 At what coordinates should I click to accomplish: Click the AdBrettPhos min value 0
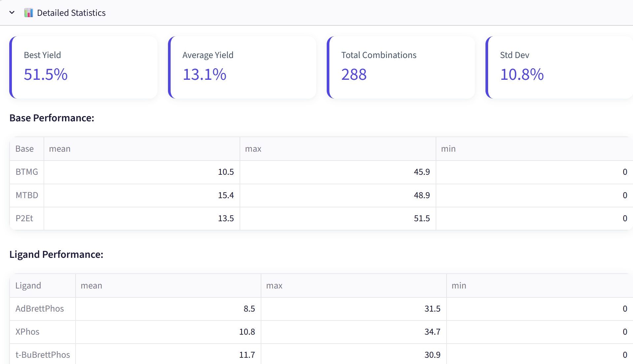[625, 309]
